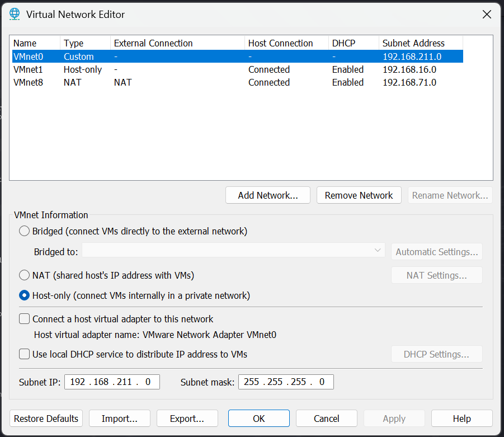This screenshot has width=504, height=437.
Task: Select the NAT radio button
Action: [24, 275]
